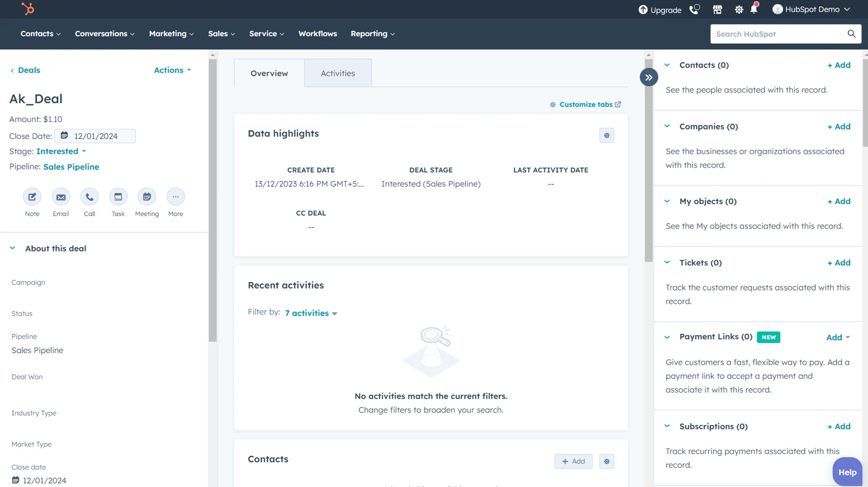Open settings via the gear icon
This screenshot has height=487, width=868.
[739, 9]
